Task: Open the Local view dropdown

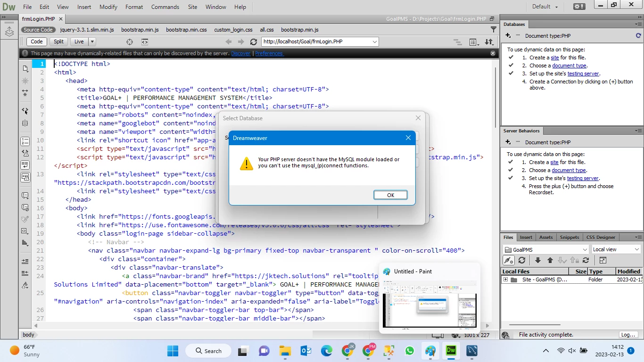Action: tap(616, 249)
